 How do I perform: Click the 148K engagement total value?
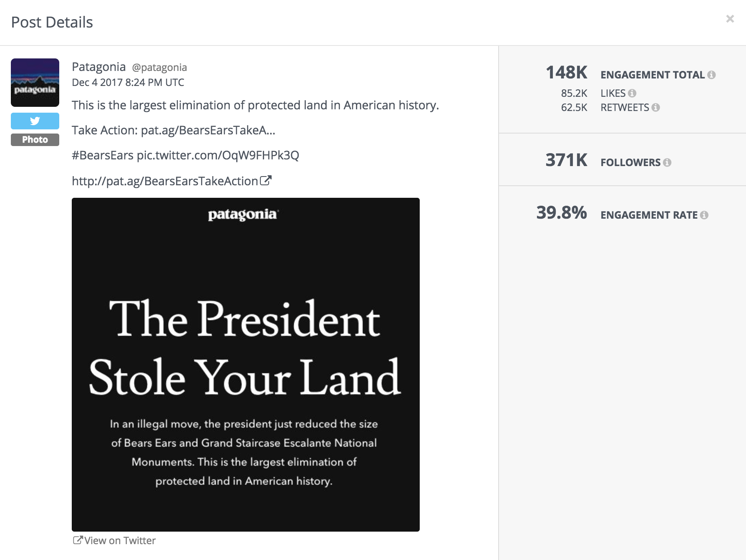coord(567,73)
